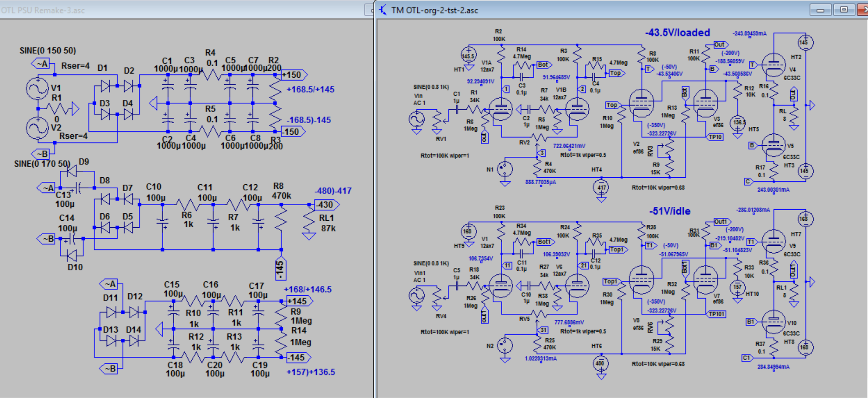Click the TP101 test point label
Screen dimensions: 868x398
pos(717,314)
